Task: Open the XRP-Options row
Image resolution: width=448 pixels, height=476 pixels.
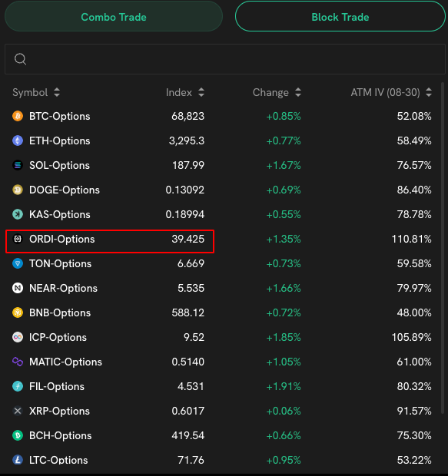Action: click(222, 411)
